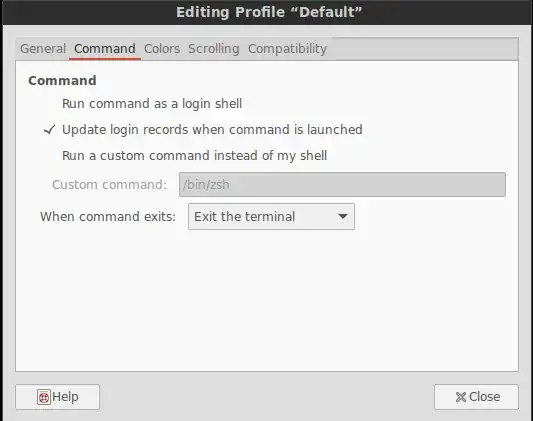Screen dimensions: 533x421
Task: Switch to the Colors tab
Action: pyautogui.click(x=162, y=49)
